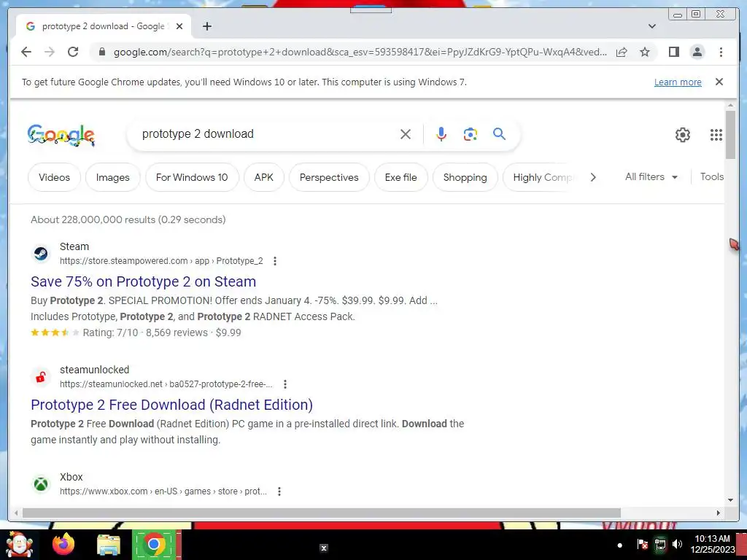Open the Google apps grid
Screen dimensions: 747x560
pos(716,135)
